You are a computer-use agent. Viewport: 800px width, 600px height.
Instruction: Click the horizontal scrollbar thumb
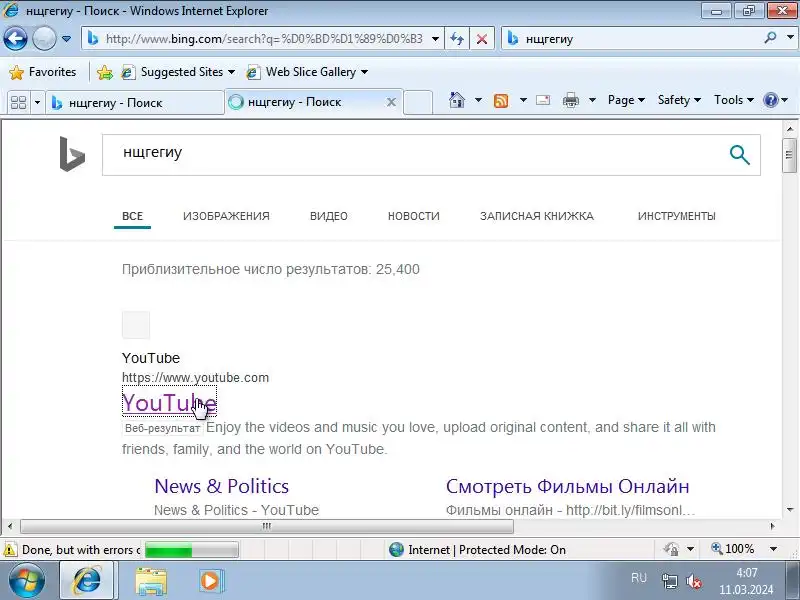266,526
